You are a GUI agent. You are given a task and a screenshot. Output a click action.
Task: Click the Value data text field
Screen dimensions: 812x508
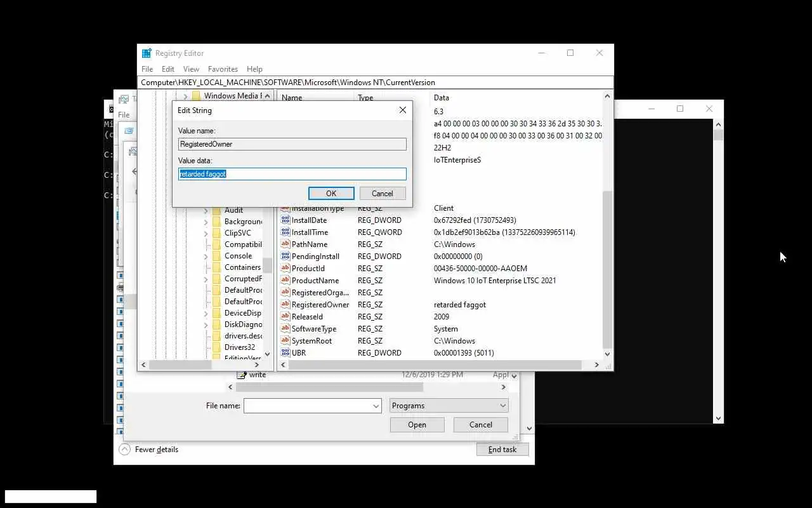[x=292, y=174]
